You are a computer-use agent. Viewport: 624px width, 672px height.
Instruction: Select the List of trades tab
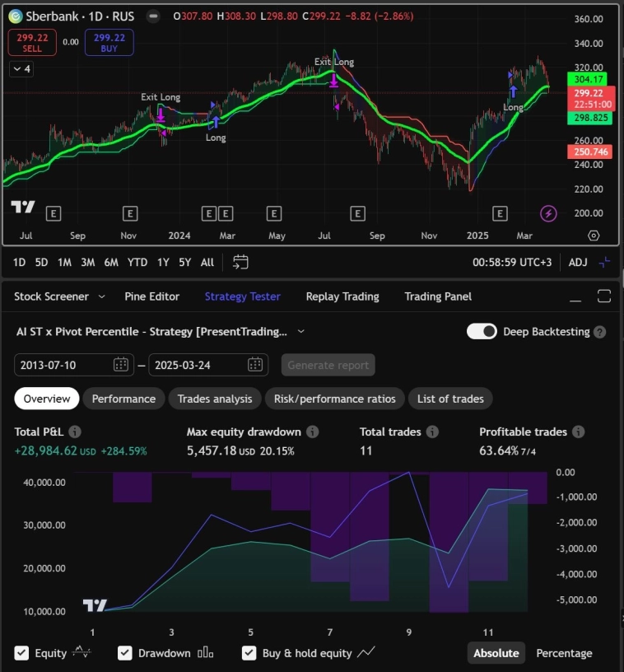click(450, 399)
